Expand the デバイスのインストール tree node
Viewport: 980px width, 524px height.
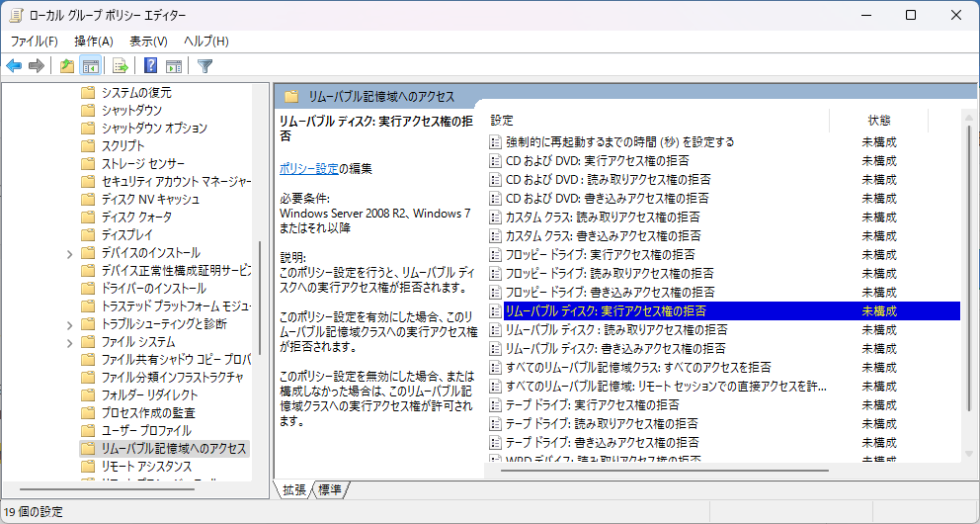pos(70,254)
